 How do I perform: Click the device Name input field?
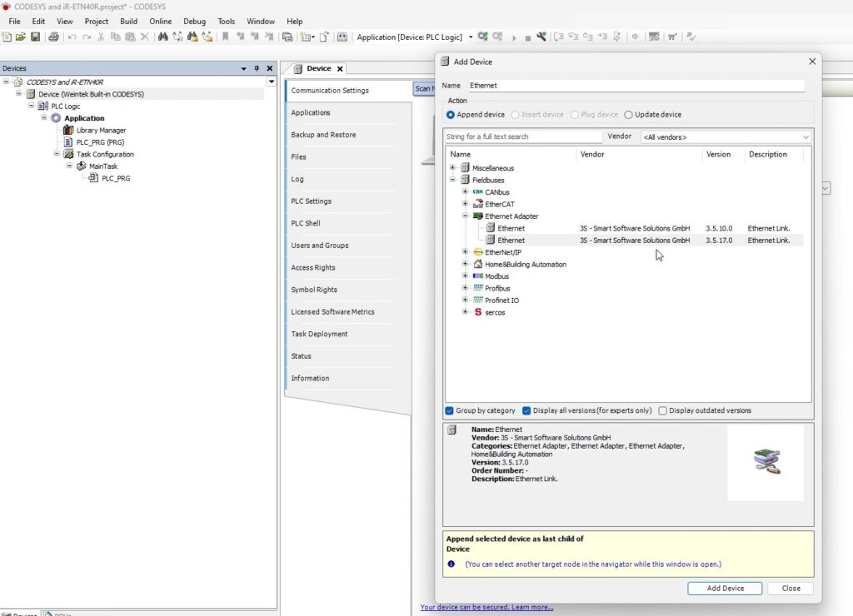(636, 86)
